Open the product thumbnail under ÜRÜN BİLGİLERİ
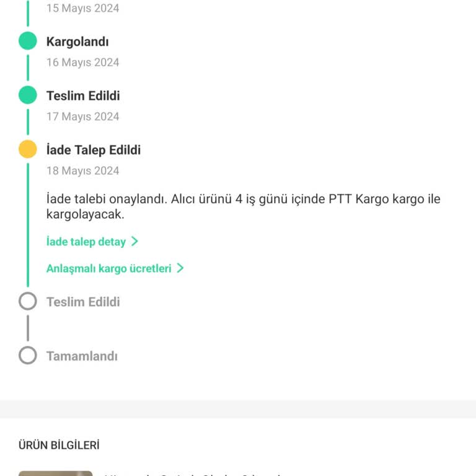 (56, 473)
